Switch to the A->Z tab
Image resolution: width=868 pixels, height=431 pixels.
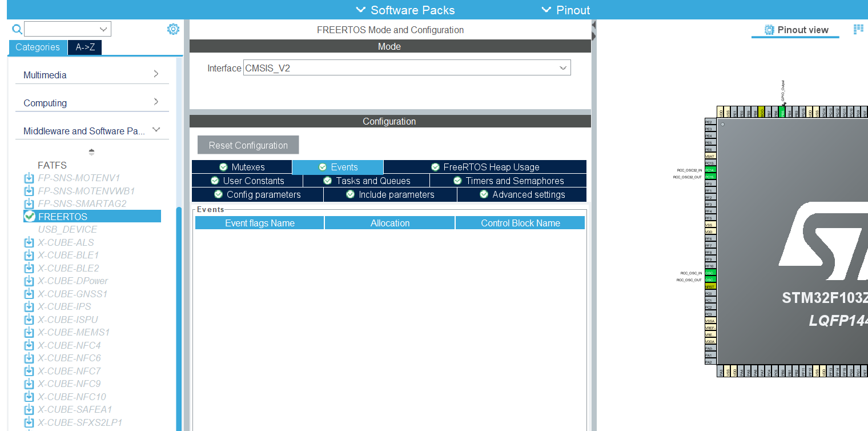(85, 47)
